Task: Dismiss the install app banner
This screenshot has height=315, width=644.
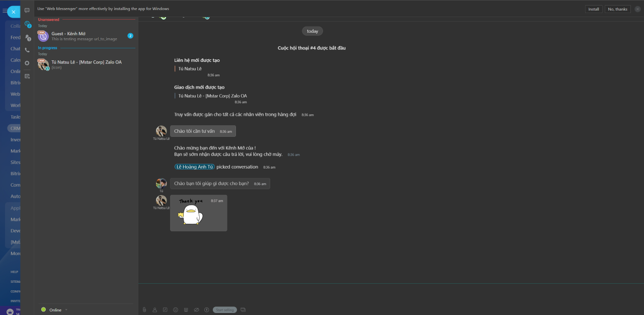Action: click(x=637, y=9)
